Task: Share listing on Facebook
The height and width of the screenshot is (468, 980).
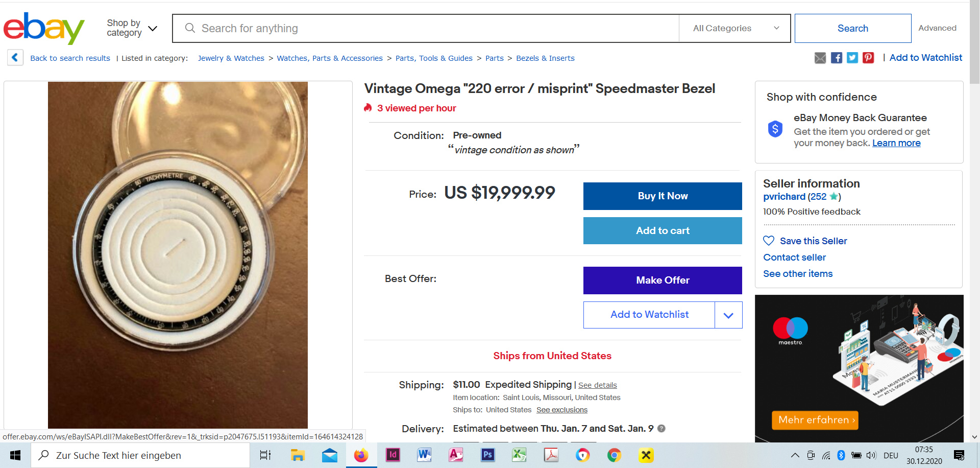Action: (x=836, y=58)
